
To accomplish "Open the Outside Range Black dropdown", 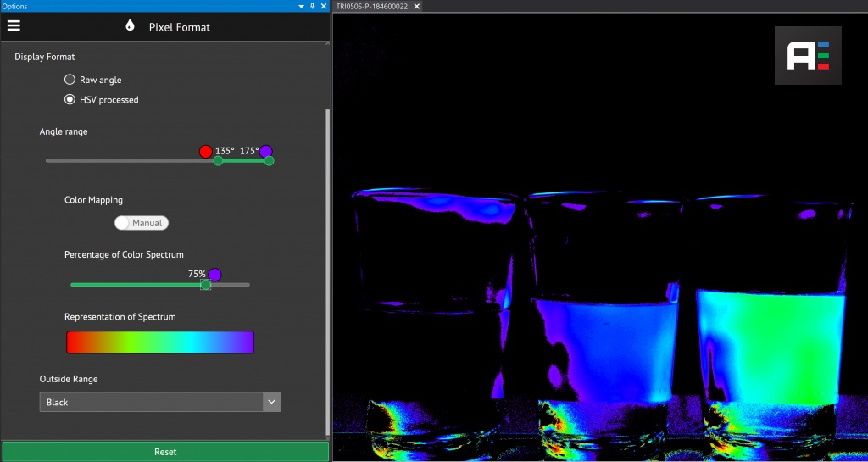I will pos(160,403).
